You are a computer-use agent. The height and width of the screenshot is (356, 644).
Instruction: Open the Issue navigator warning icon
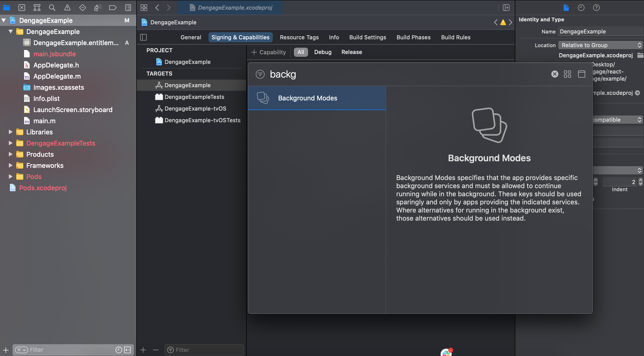click(67, 8)
